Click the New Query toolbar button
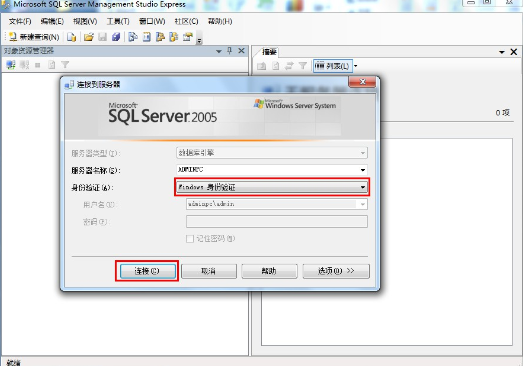This screenshot has width=523, height=366. click(34, 37)
